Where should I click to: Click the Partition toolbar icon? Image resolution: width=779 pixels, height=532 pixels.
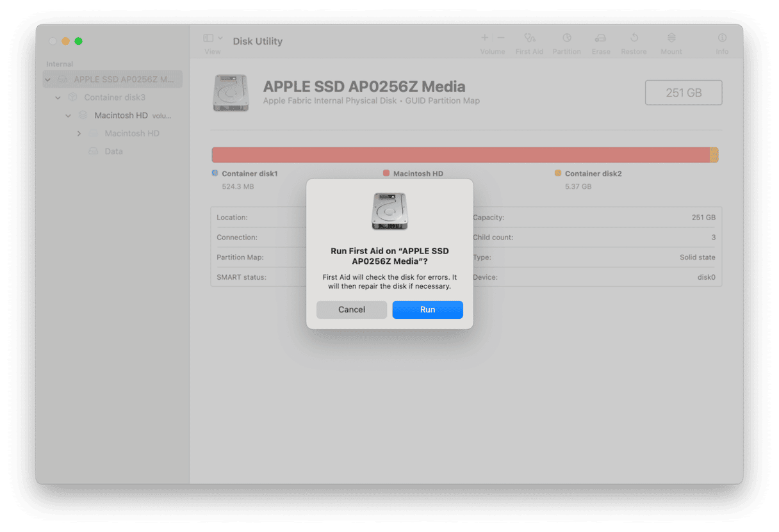click(x=567, y=38)
